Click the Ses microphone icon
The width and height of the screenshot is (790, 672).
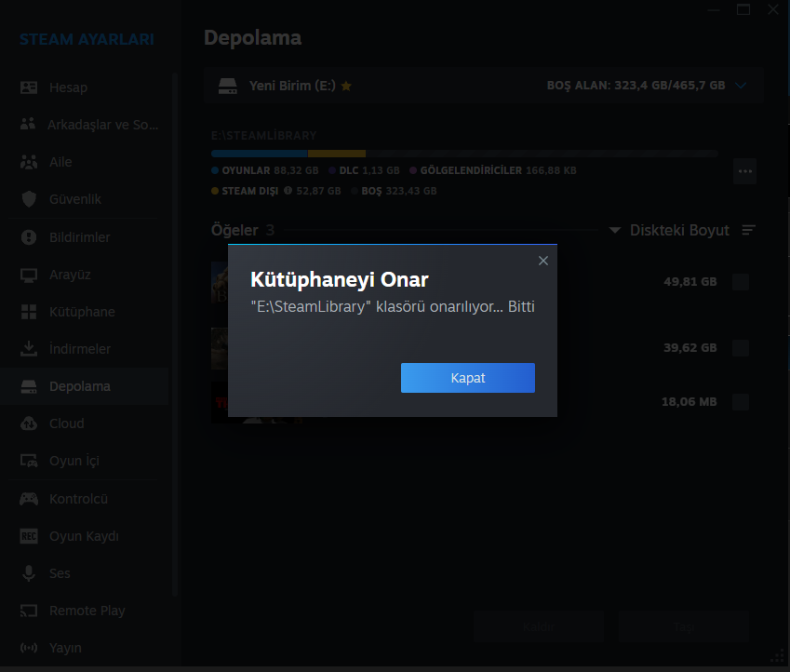(x=29, y=573)
